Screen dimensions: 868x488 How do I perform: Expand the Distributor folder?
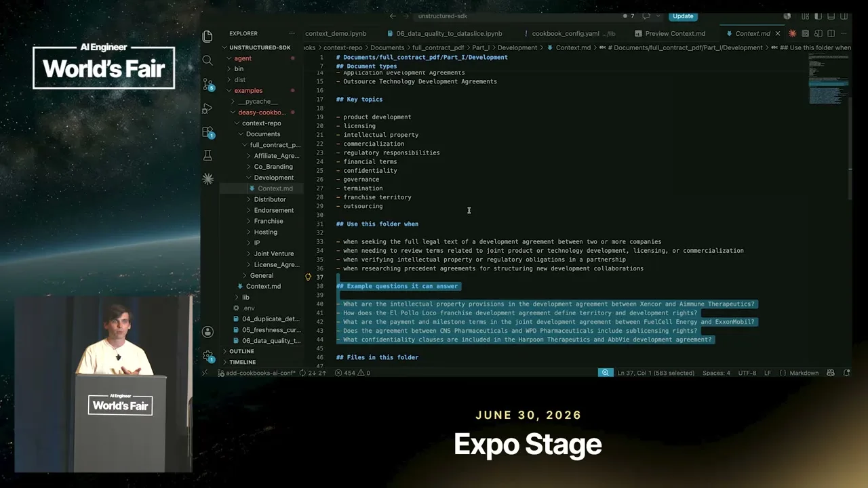[270, 199]
